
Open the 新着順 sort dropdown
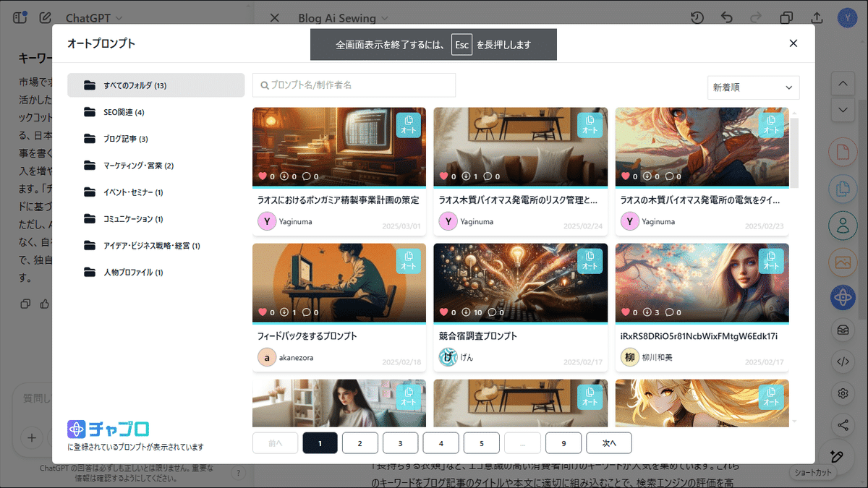pyautogui.click(x=753, y=87)
